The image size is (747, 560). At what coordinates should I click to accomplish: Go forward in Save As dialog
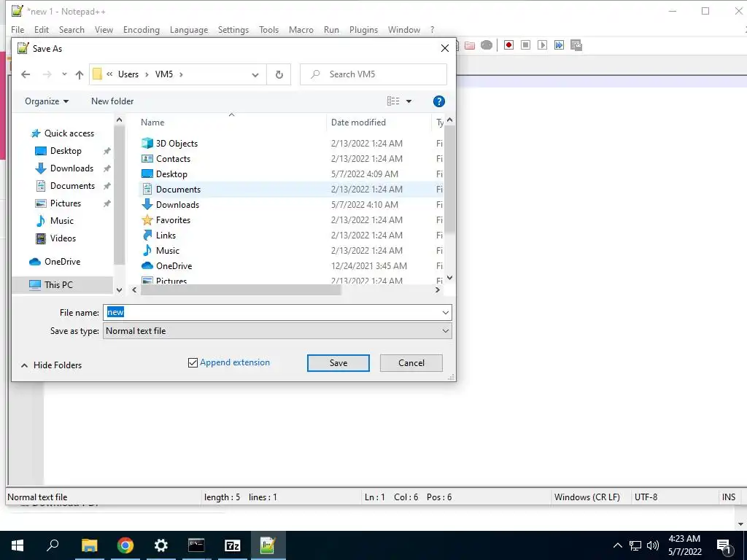click(x=47, y=74)
